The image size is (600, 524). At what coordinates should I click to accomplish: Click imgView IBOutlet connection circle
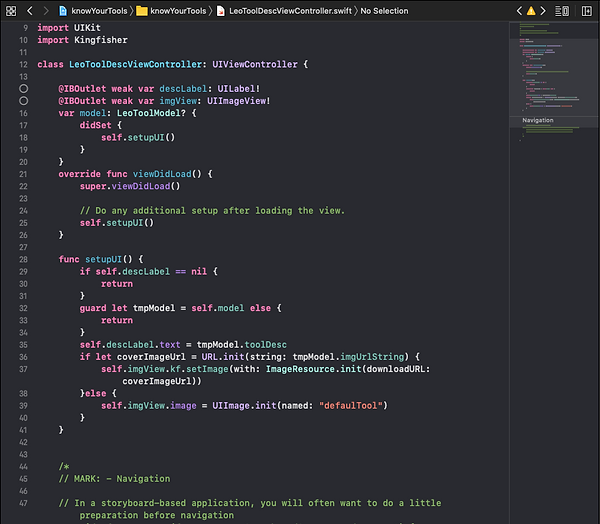(24, 101)
